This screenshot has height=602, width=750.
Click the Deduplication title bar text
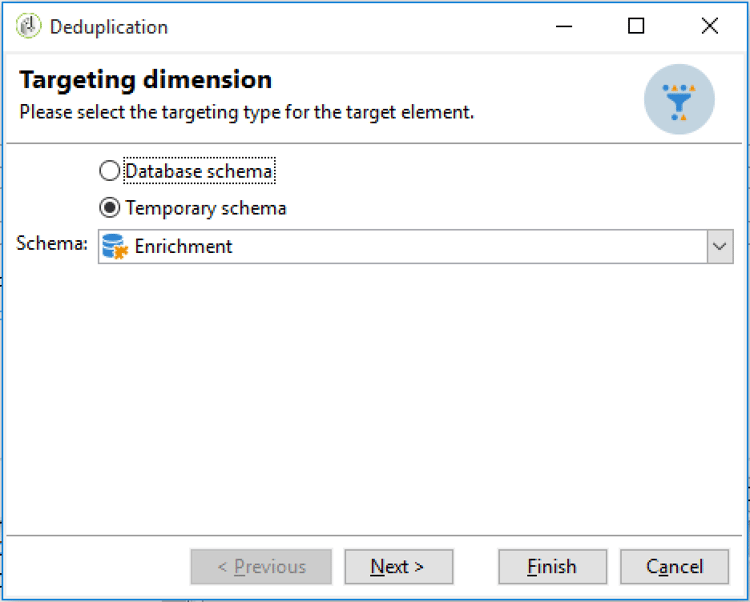click(x=109, y=27)
